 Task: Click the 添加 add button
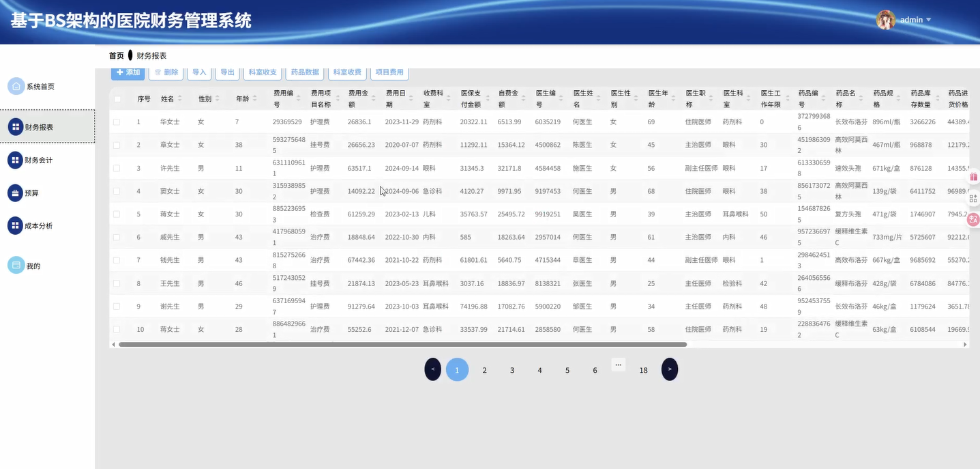coord(128,72)
